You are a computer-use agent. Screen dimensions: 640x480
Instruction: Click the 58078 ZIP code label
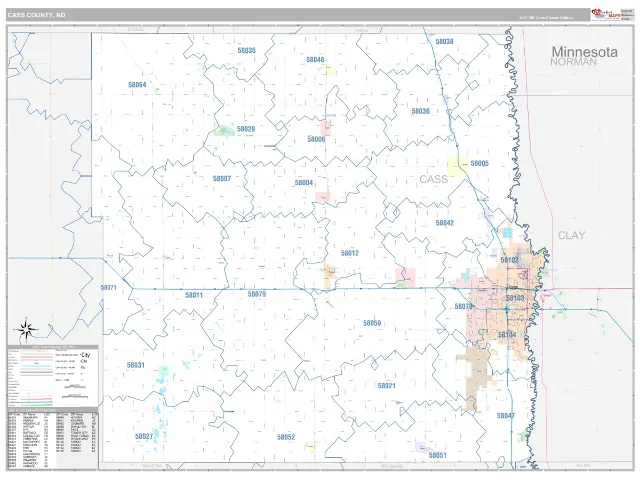point(463,306)
